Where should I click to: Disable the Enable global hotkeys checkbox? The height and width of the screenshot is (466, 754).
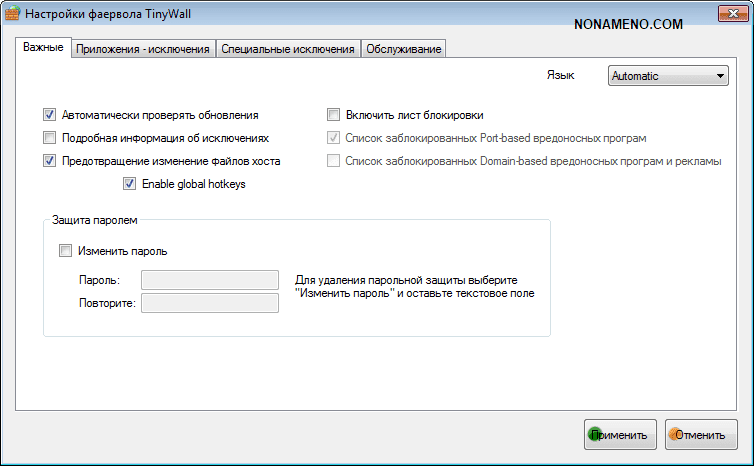pos(129,184)
